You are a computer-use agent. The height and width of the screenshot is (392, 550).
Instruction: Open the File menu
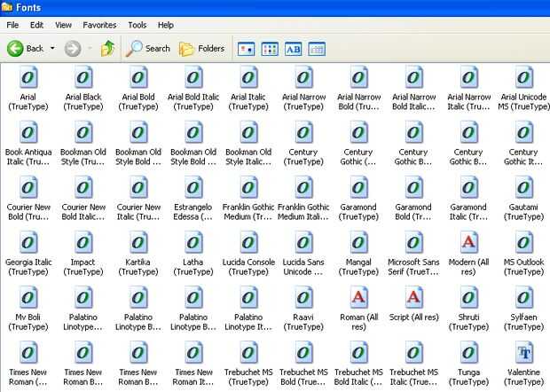12,25
